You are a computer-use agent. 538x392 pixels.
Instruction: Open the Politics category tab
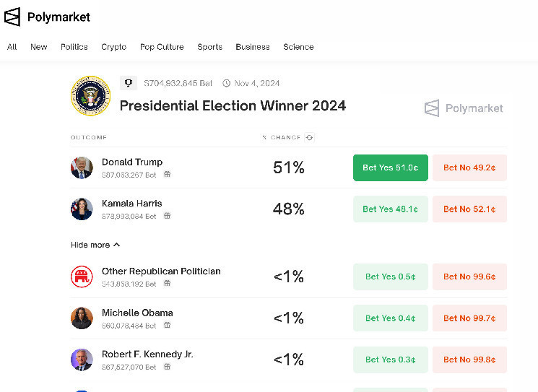point(74,47)
